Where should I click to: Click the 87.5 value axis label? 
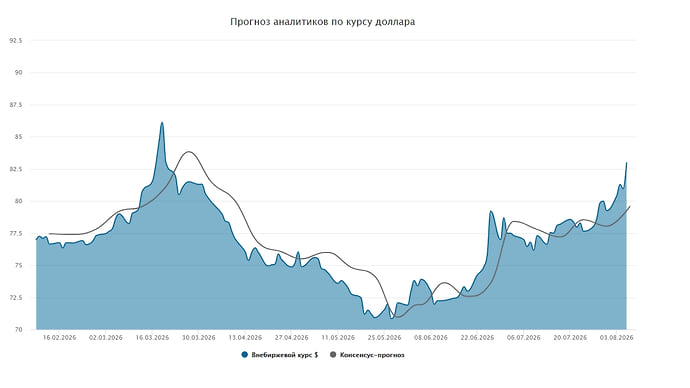coord(16,105)
